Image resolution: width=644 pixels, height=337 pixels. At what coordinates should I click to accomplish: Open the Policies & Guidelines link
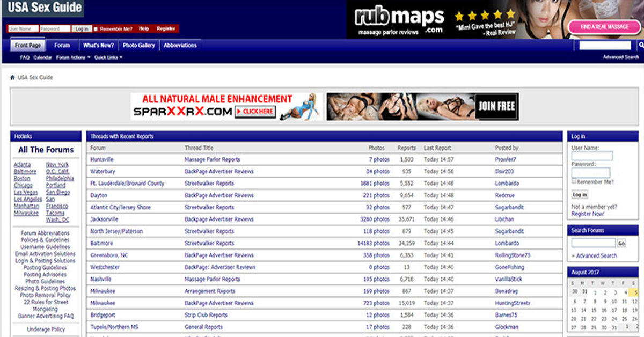(x=45, y=240)
